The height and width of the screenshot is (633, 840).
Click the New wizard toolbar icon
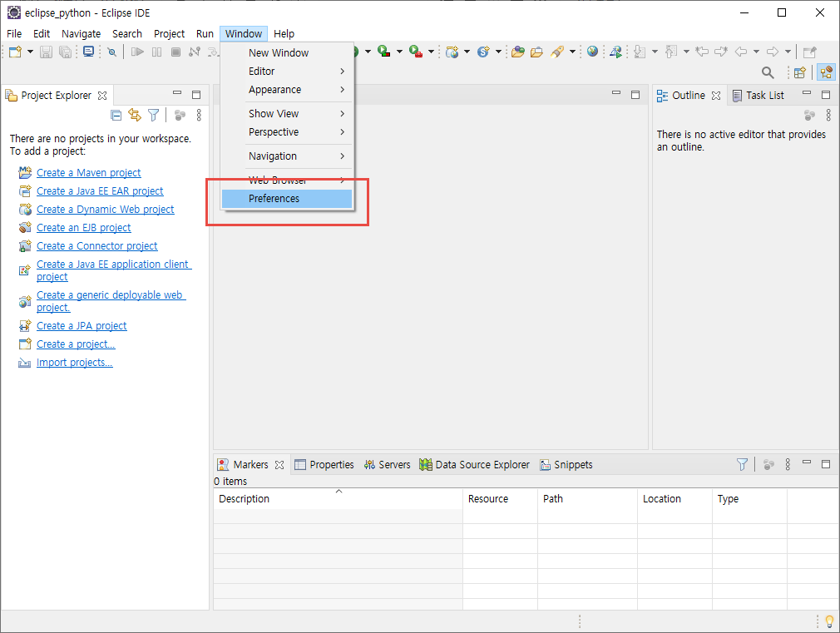click(x=15, y=52)
